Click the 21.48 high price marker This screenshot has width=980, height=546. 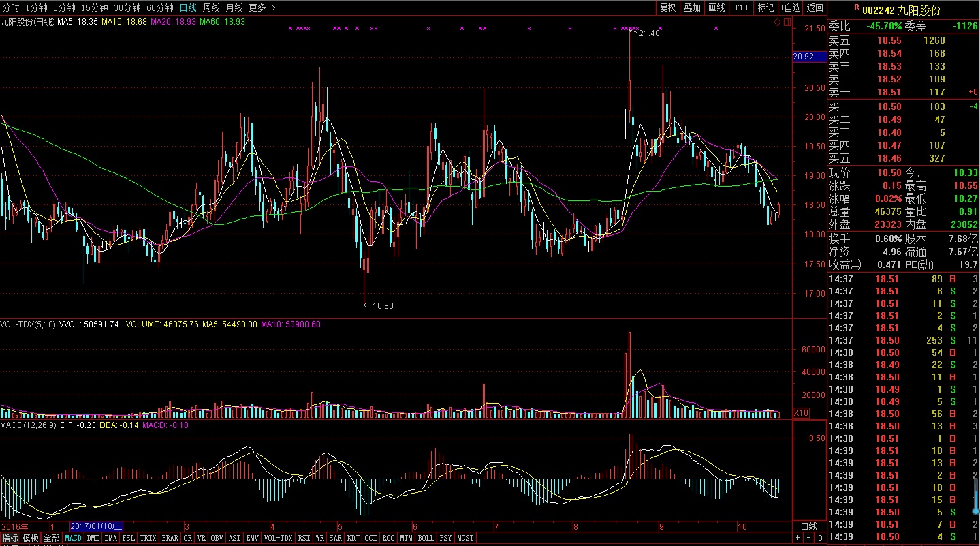(x=650, y=33)
